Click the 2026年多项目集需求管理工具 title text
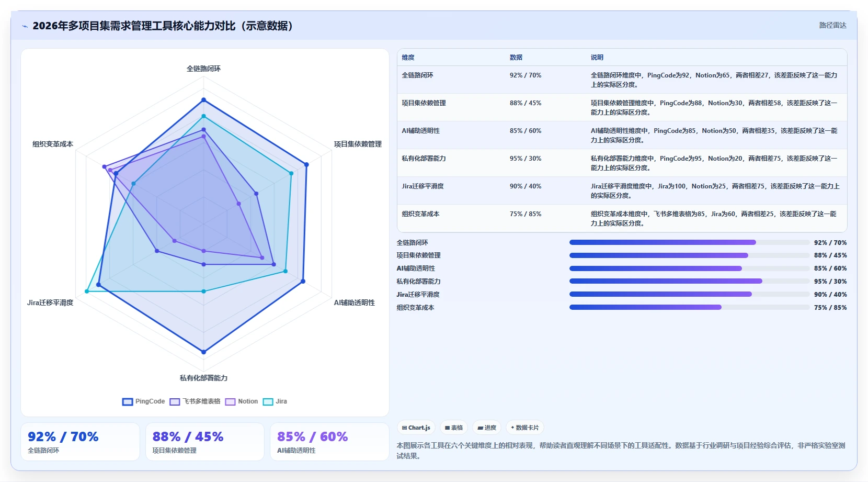 point(163,26)
